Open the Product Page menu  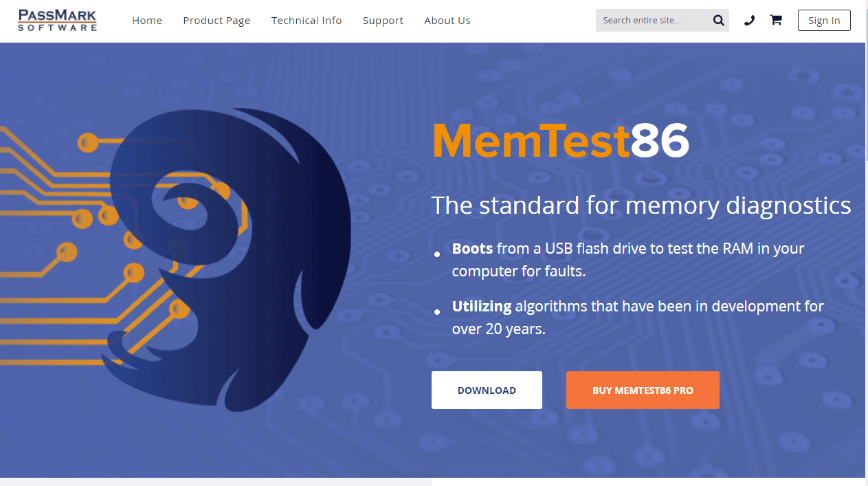point(216,21)
